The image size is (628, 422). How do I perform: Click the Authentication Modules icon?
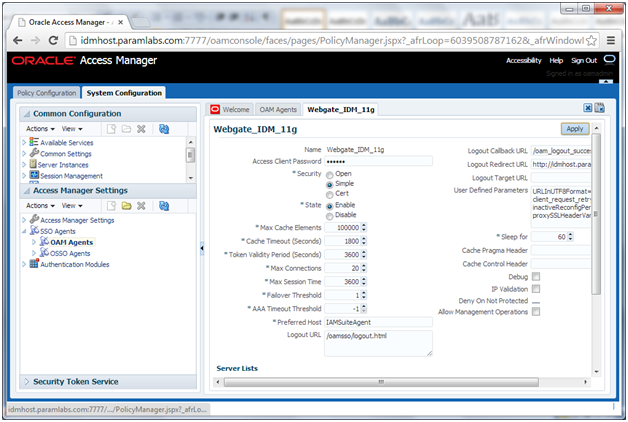34,263
